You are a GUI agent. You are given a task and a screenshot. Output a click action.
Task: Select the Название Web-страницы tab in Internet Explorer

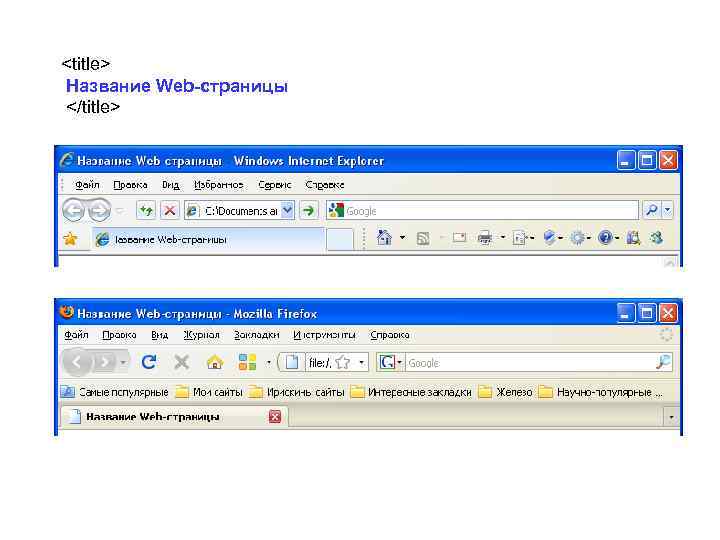(208, 239)
